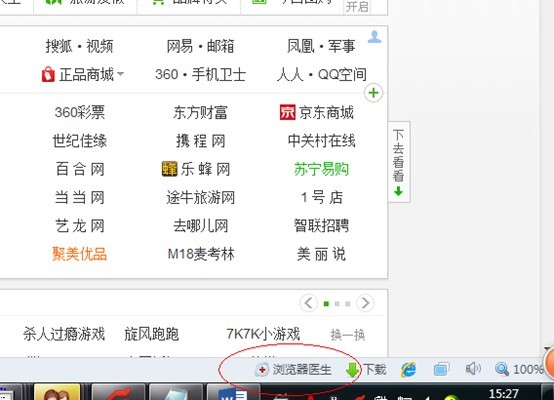
Task: Click the green plus add-site button
Action: click(x=373, y=93)
